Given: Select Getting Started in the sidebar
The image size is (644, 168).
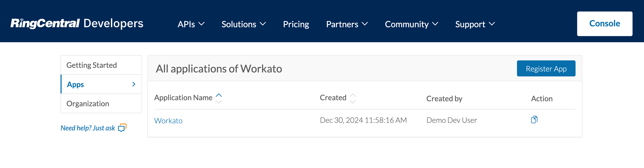Looking at the screenshot, I should coord(92,65).
